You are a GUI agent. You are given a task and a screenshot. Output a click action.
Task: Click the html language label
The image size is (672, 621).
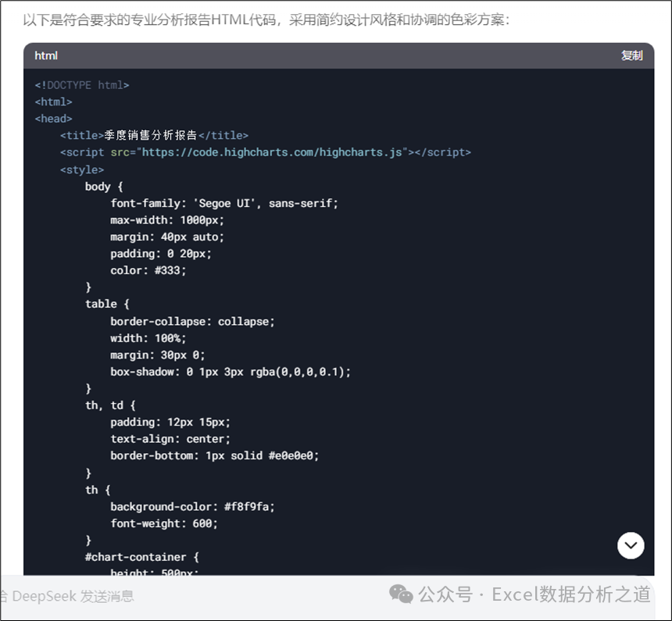pyautogui.click(x=46, y=55)
